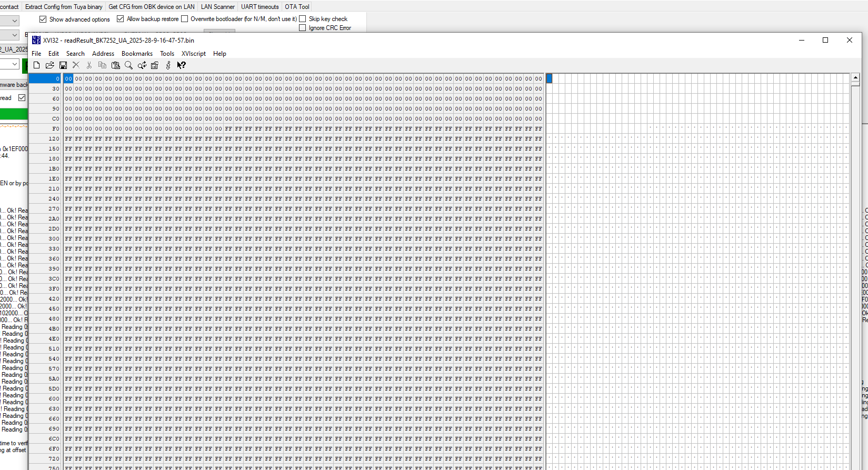Toggle the Show advanced options checkbox
This screenshot has width=868, height=470.
point(43,19)
